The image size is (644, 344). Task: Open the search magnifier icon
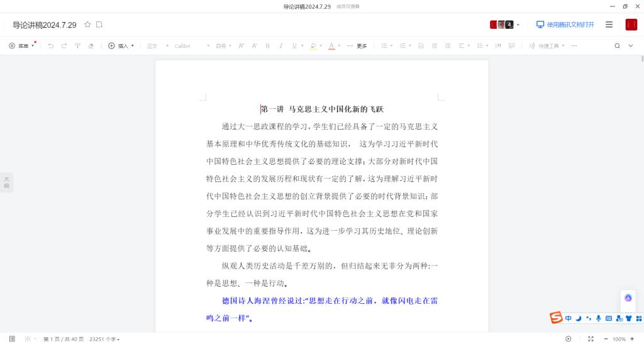617,46
